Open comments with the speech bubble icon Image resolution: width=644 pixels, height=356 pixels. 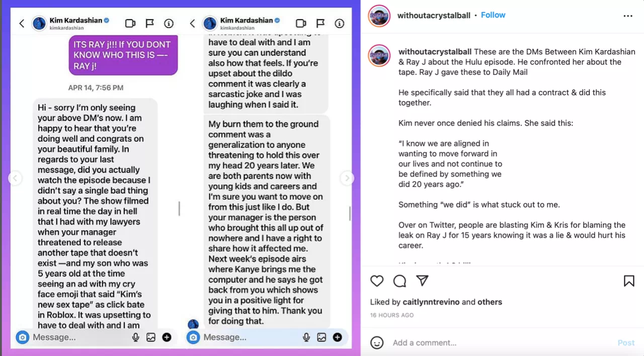pyautogui.click(x=399, y=281)
